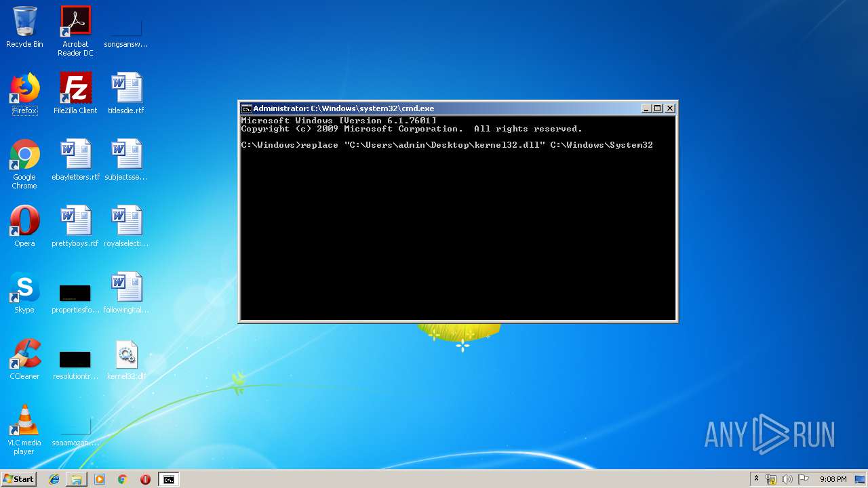Select the Skype desktop shortcut

pos(24,293)
